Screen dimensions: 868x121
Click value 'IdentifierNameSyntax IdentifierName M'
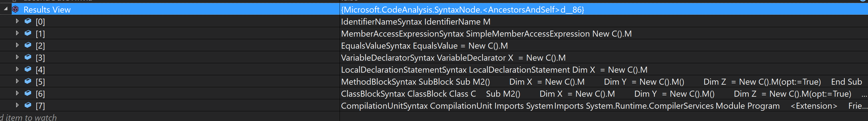[x=415, y=22]
